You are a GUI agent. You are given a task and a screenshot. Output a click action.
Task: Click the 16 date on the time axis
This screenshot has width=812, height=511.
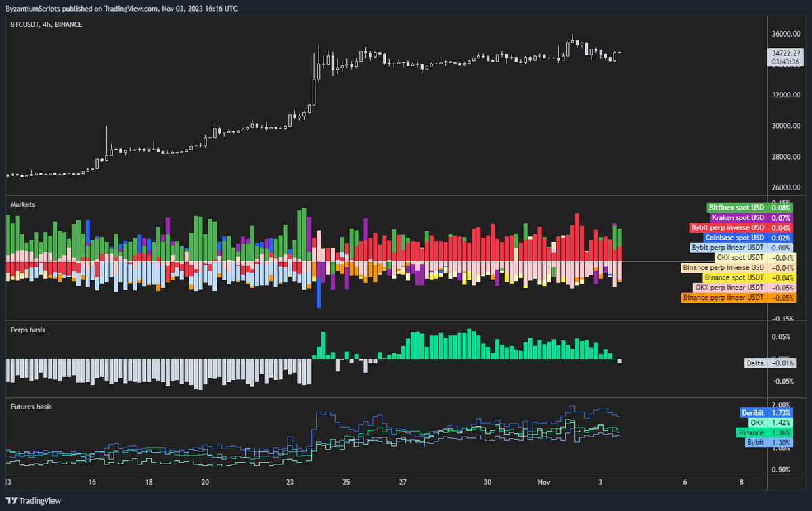click(92, 482)
